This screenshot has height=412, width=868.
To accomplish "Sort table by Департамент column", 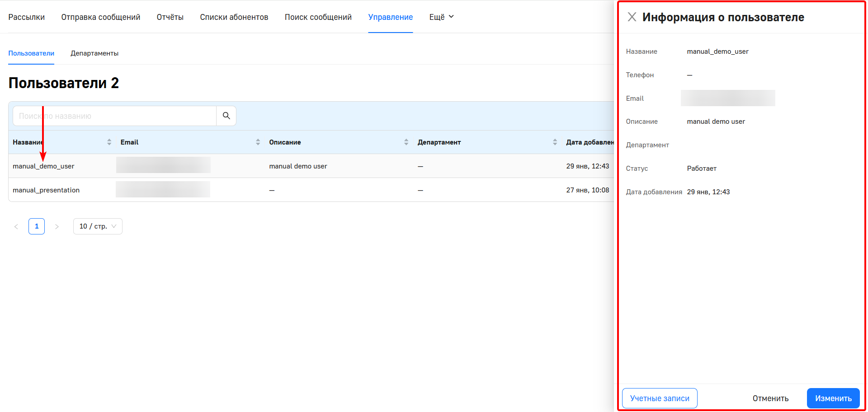I will [x=555, y=142].
